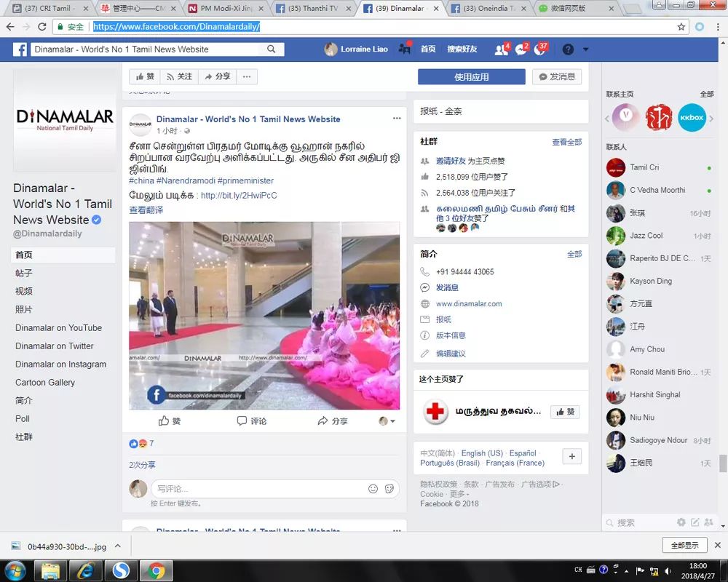Click the 写评论 comment input field
This screenshot has width=728, height=582.
point(260,489)
